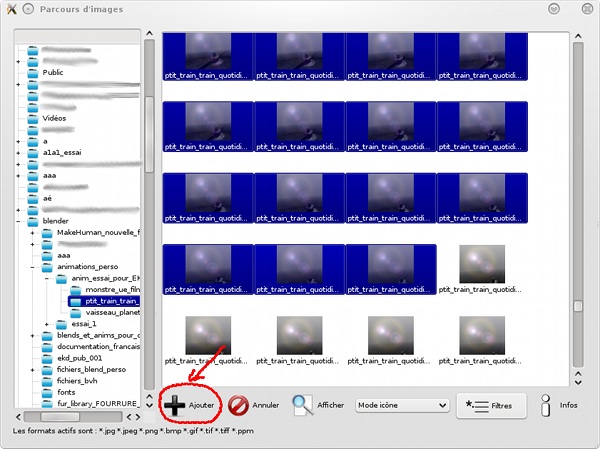Select the animations_perso folder
Viewport: 600px width, 449px height.
click(x=87, y=266)
